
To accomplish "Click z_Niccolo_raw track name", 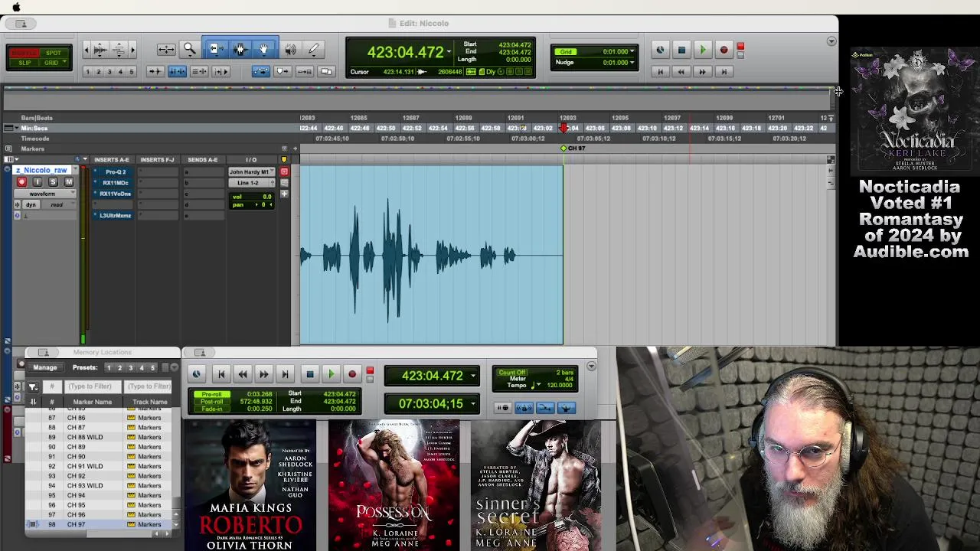I will click(43, 171).
